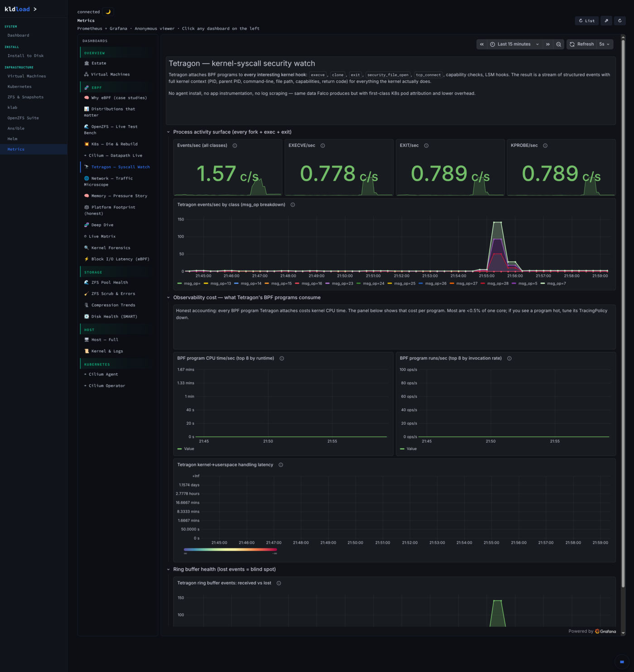634x672 pixels.
Task: Open the Cilium Operator dashboard
Action: point(107,386)
